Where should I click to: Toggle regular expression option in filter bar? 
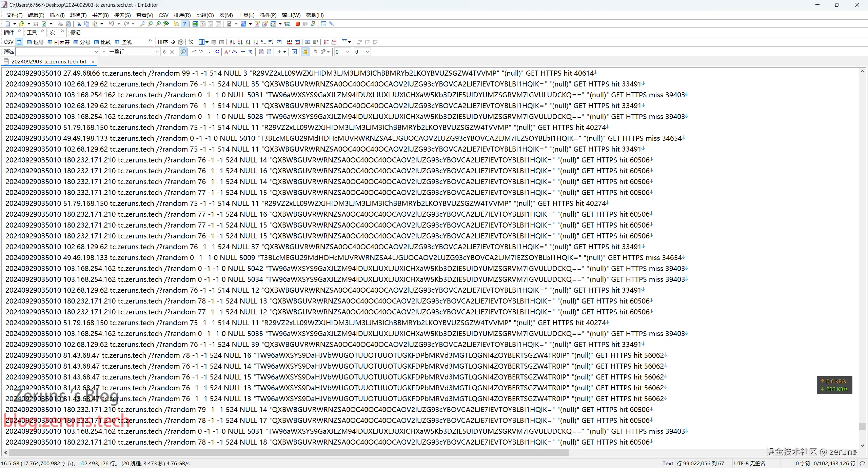pyautogui.click(x=193, y=52)
